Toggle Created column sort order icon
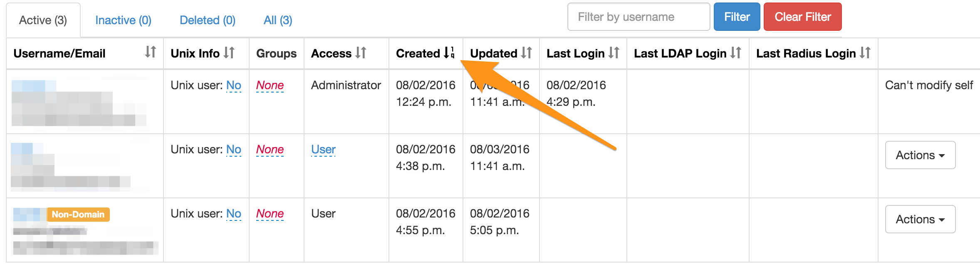 [449, 52]
